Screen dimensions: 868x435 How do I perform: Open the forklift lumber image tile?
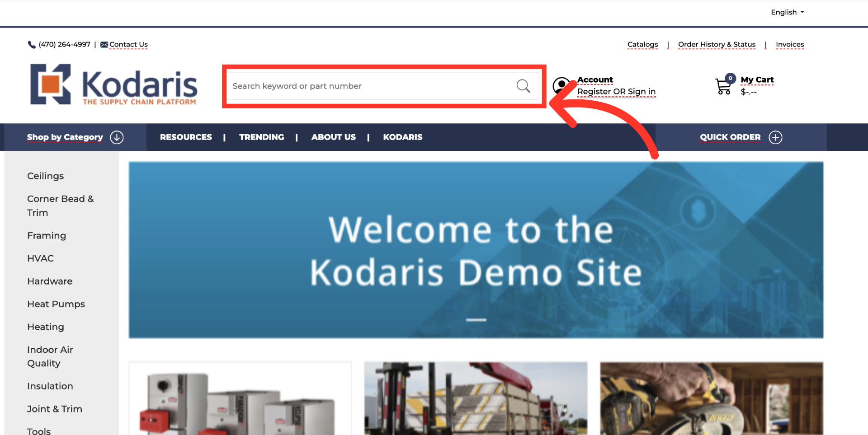click(x=476, y=398)
